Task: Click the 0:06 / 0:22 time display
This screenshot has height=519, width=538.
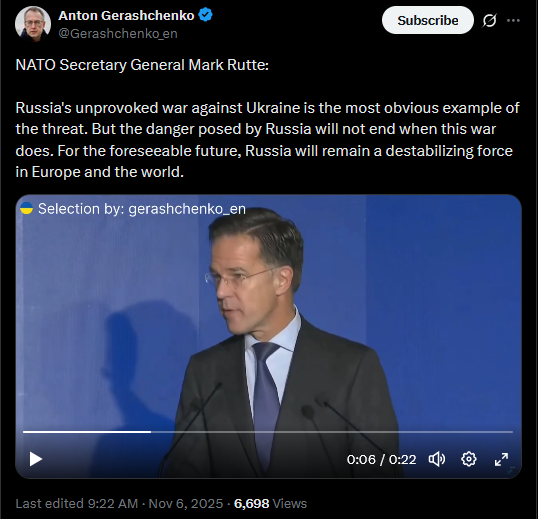Action: click(381, 459)
